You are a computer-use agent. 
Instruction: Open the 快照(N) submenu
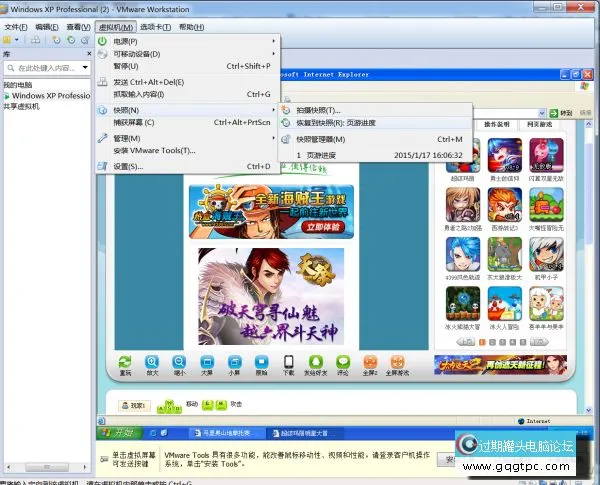(x=188, y=110)
